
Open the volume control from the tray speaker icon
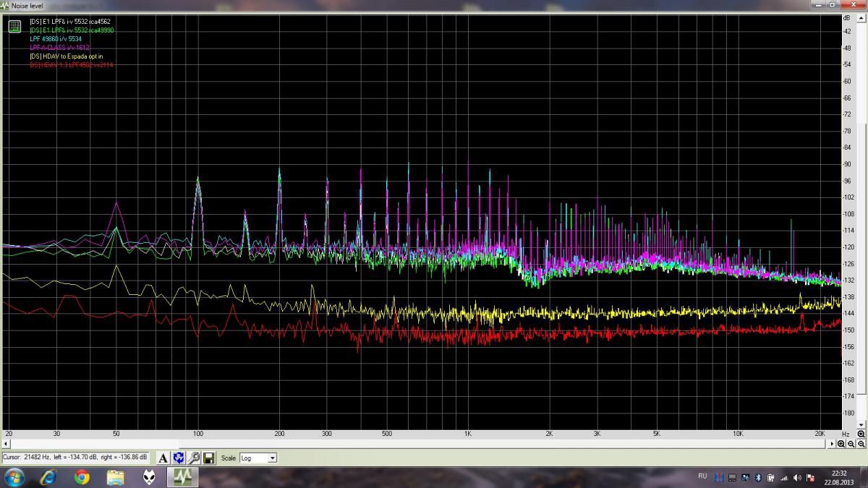pos(797,478)
